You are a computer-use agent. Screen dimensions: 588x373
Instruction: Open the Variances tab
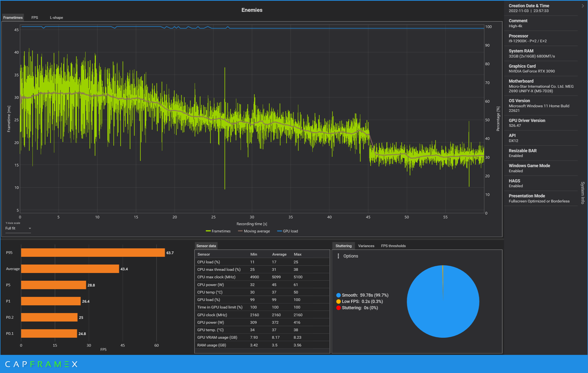366,246
